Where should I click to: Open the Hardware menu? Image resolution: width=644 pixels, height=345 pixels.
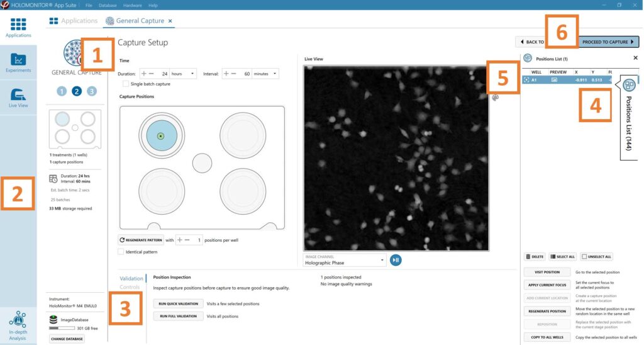tap(132, 5)
